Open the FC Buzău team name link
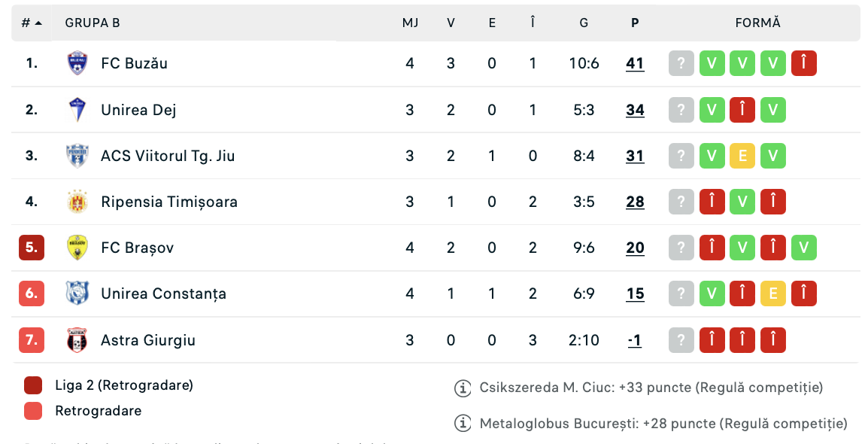 click(134, 63)
